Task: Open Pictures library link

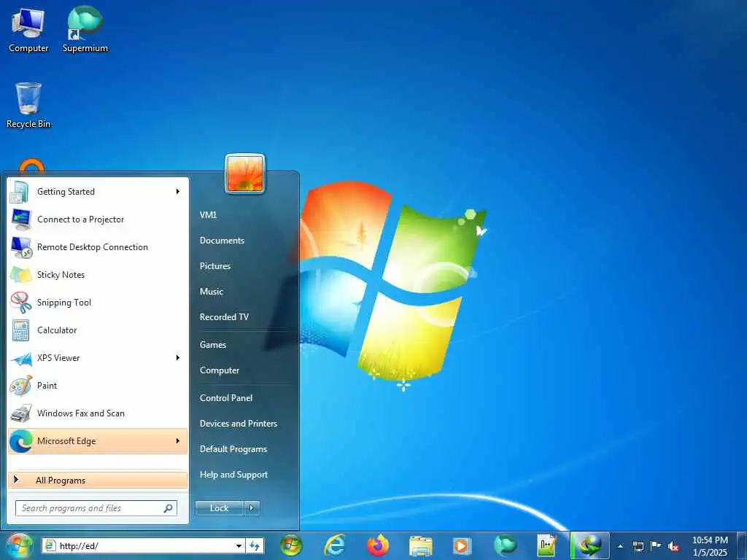Action: (x=215, y=266)
